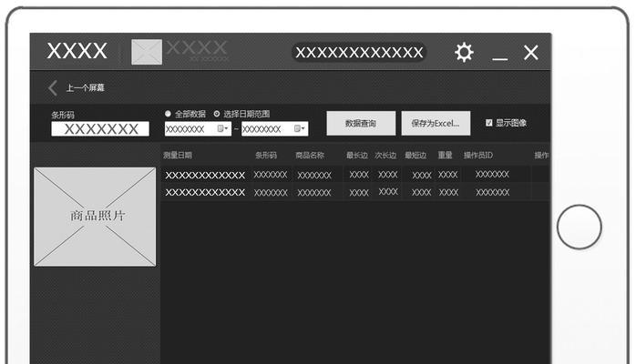Select the 全部数据 radio option
This screenshot has width=636, height=364.
click(169, 114)
